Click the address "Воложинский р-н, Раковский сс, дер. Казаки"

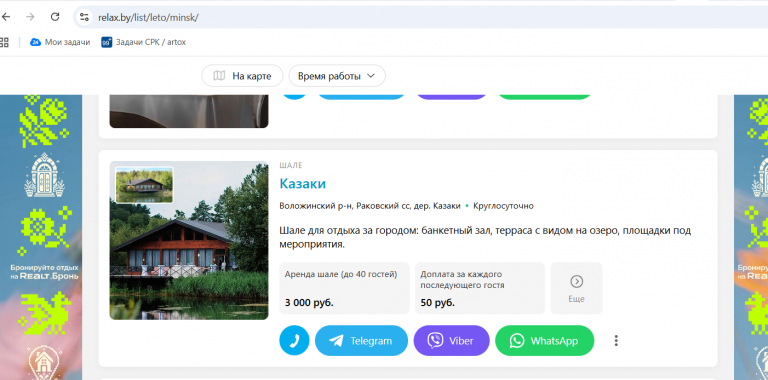(370, 206)
